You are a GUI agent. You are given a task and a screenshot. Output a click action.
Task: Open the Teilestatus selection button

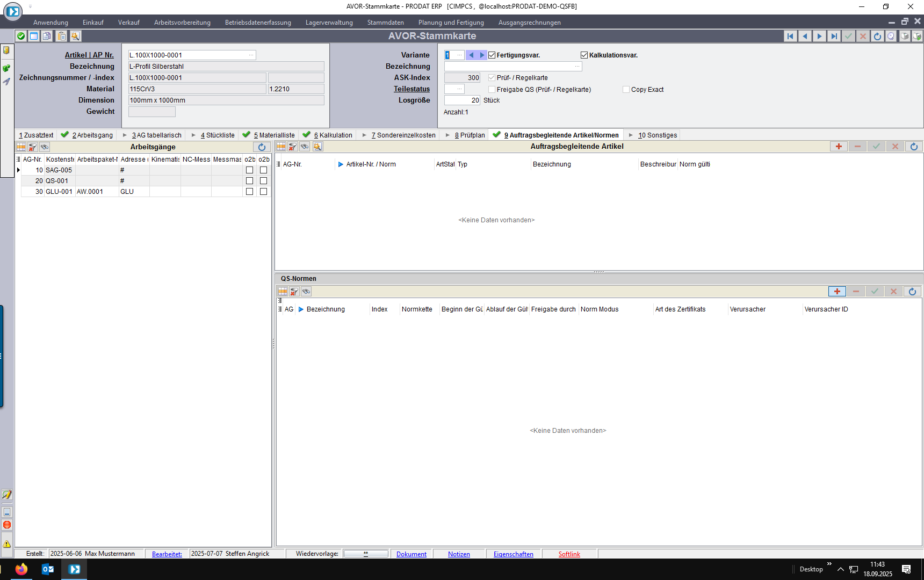[x=459, y=89]
